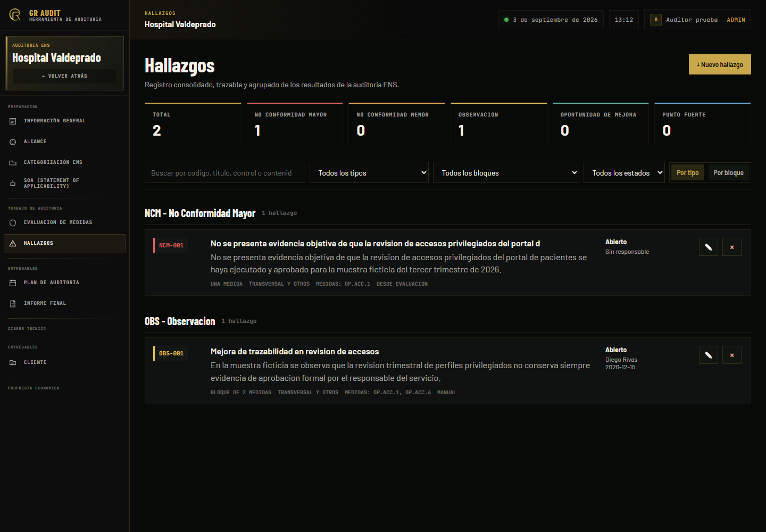Click the NCM-001 code badge
The width and height of the screenshot is (766, 532).
click(171, 245)
